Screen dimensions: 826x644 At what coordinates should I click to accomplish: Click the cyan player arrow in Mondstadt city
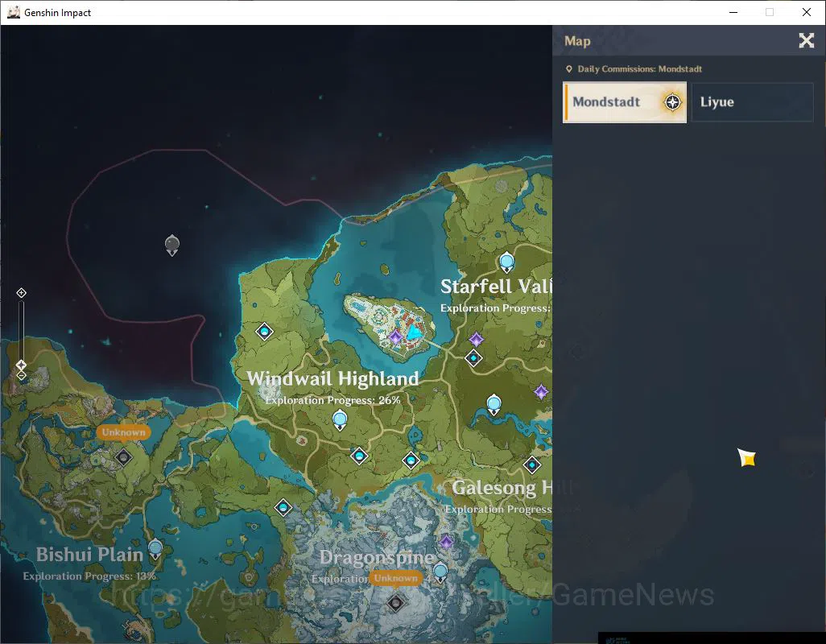[415, 332]
